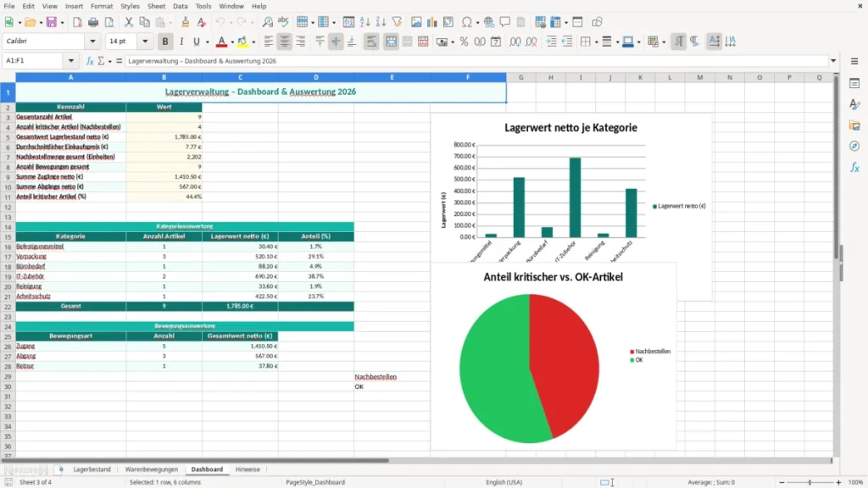The image size is (868, 488).
Task: Switch to the Warenbewegungen sheet tab
Action: (x=151, y=469)
